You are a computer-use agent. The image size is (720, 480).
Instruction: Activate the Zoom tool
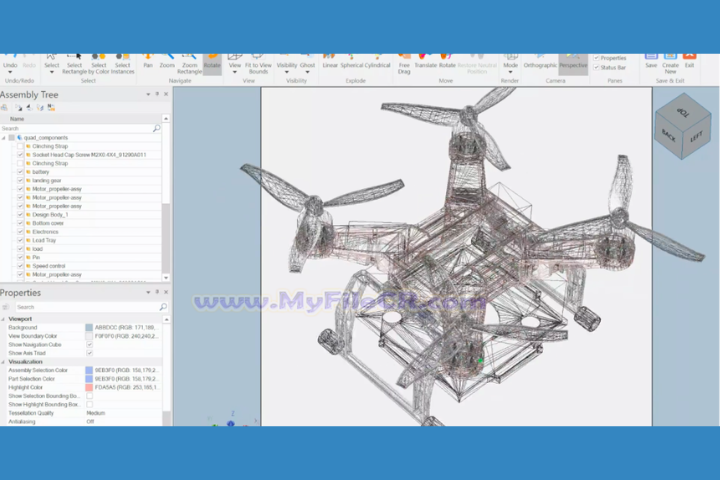(x=167, y=61)
